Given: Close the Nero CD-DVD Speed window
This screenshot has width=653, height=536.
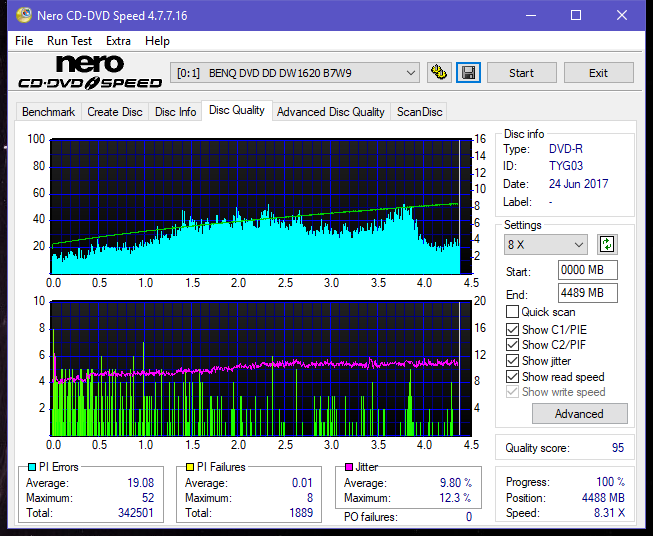Looking at the screenshot, I should pyautogui.click(x=622, y=15).
